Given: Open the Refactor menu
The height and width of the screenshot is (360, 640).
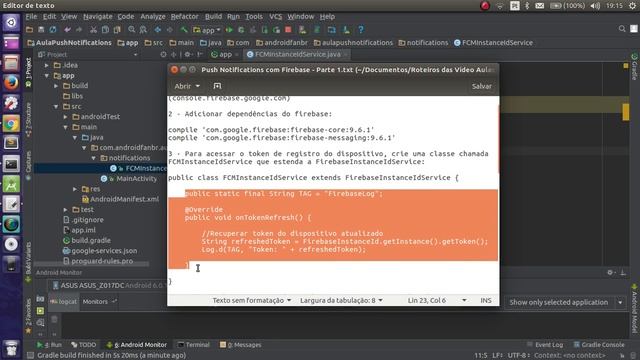Looking at the screenshot, I should pyautogui.click(x=184, y=17).
